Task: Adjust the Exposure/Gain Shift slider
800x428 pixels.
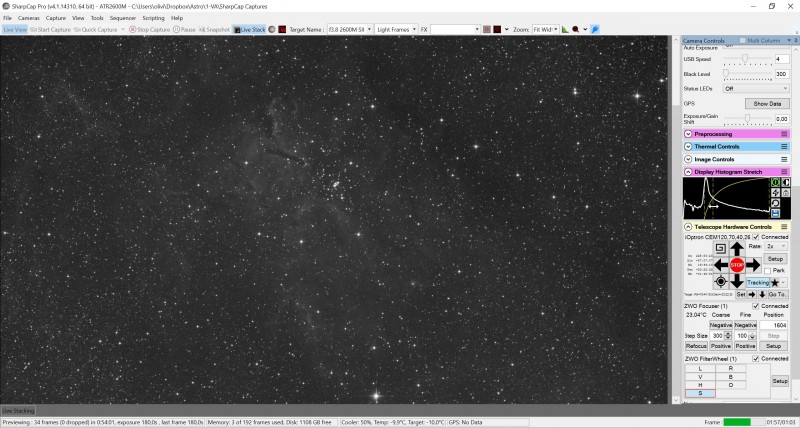Action: pos(747,119)
